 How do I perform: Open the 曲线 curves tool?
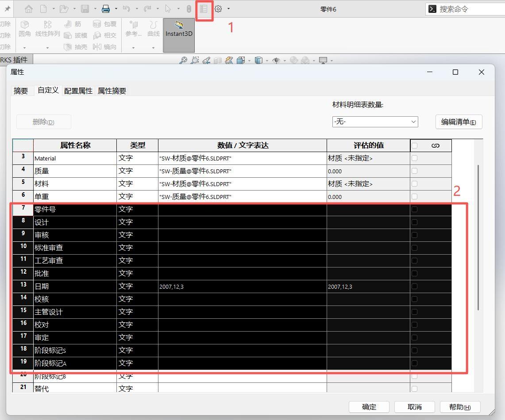pos(153,29)
